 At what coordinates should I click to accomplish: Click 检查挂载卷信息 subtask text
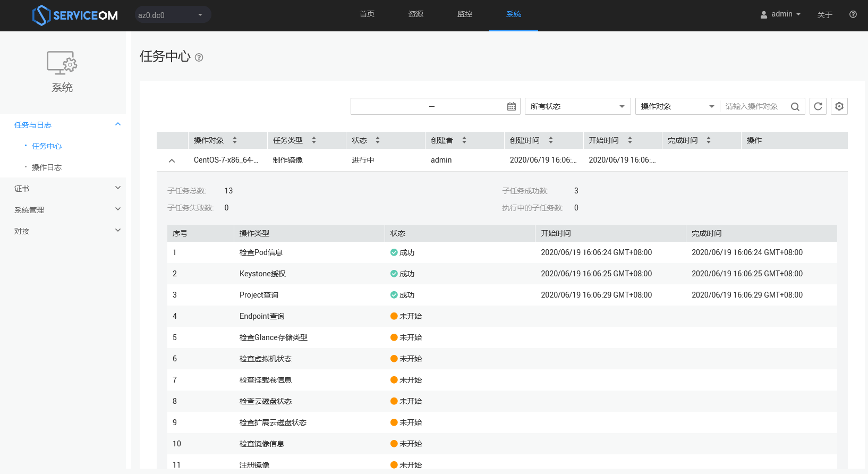(266, 380)
